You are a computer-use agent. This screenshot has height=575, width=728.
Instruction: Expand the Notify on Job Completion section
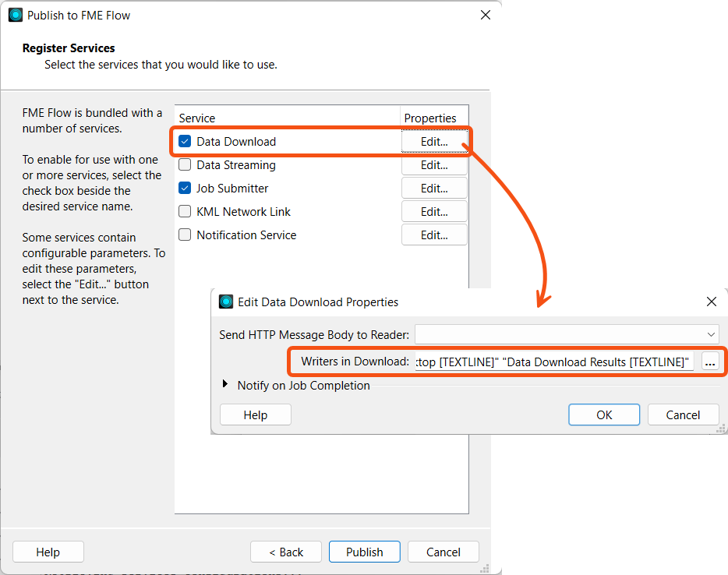[x=227, y=386]
